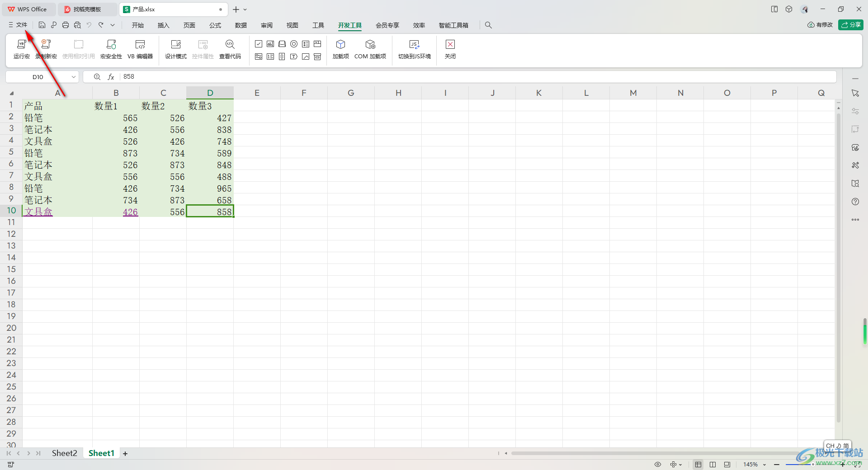The width and height of the screenshot is (868, 470).
Task: Switch to the 开始 tab
Action: (x=138, y=25)
